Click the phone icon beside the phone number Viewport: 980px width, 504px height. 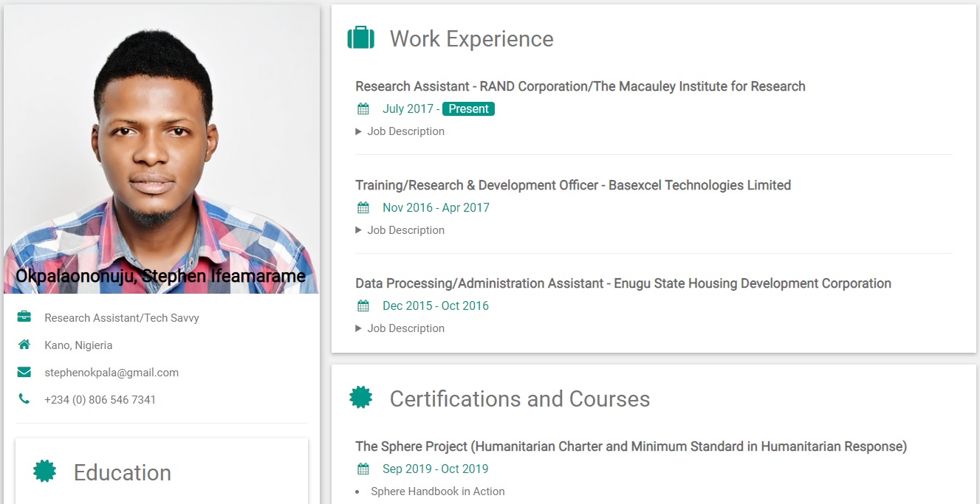point(24,399)
